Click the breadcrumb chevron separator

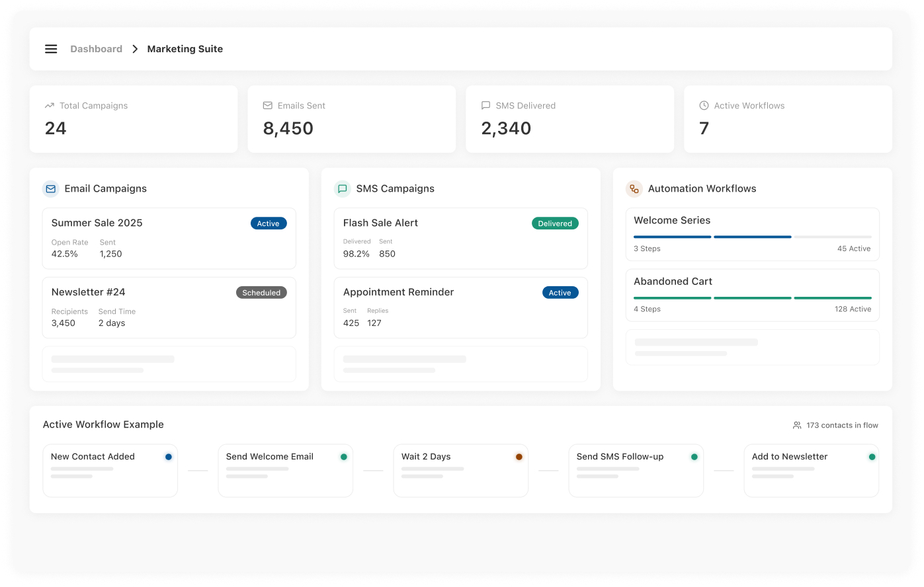coord(135,49)
